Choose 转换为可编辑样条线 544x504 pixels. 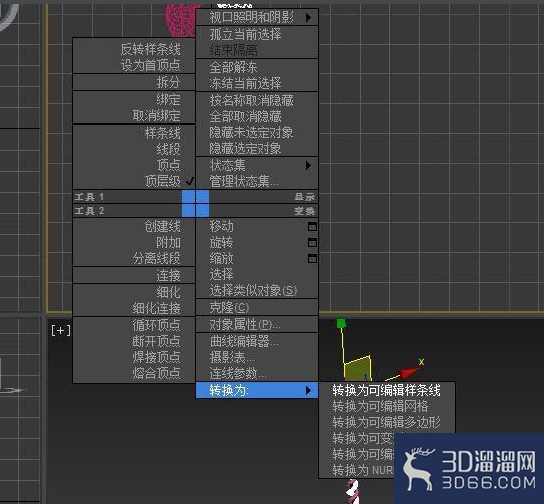click(387, 390)
